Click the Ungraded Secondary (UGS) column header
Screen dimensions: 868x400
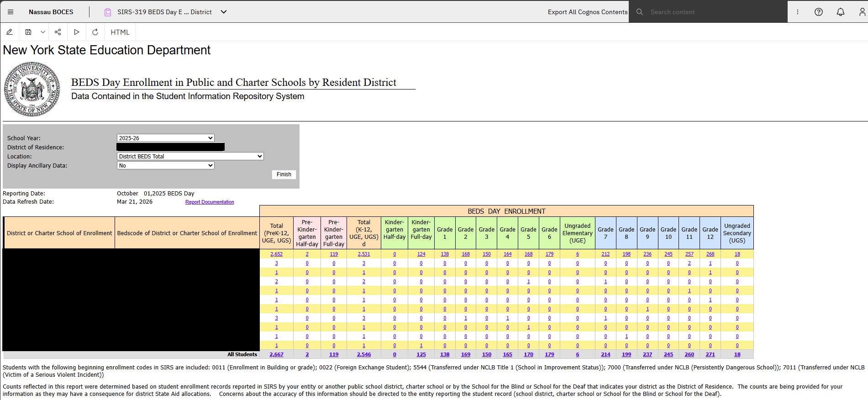(737, 233)
